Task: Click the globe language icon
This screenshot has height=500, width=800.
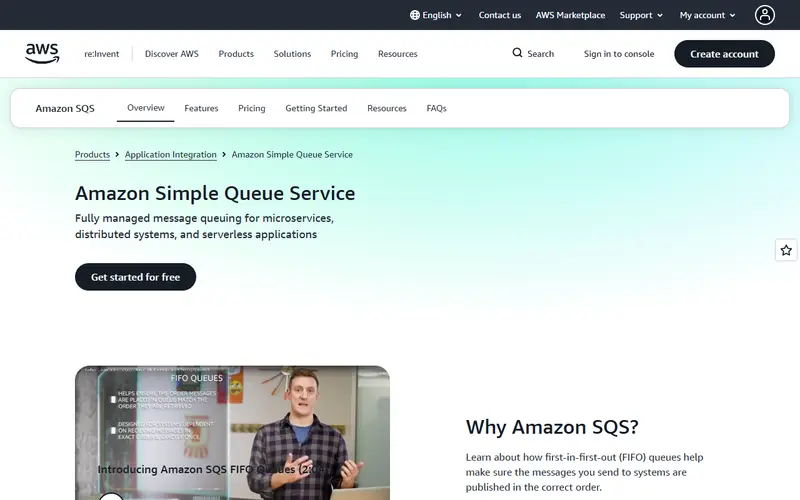Action: [415, 15]
